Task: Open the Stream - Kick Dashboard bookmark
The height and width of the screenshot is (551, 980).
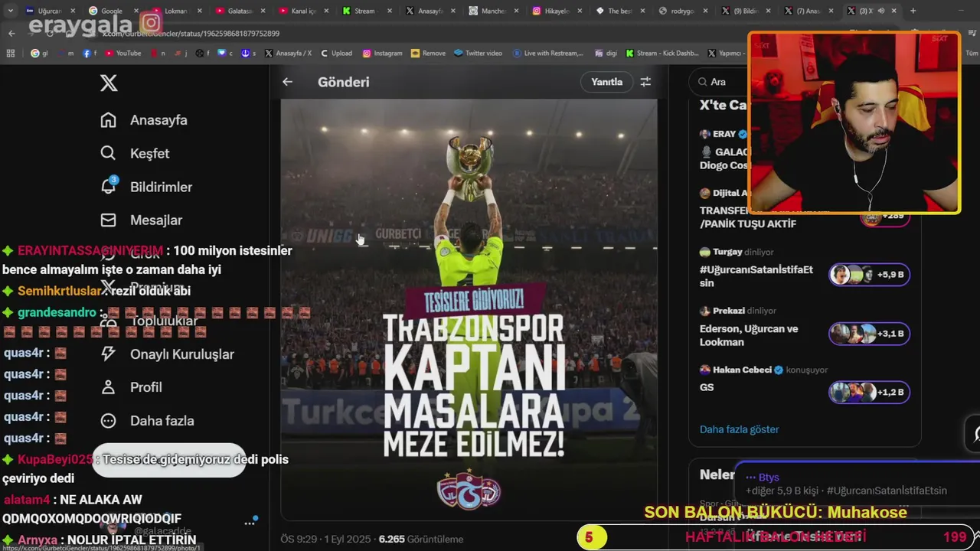Action: [x=662, y=53]
